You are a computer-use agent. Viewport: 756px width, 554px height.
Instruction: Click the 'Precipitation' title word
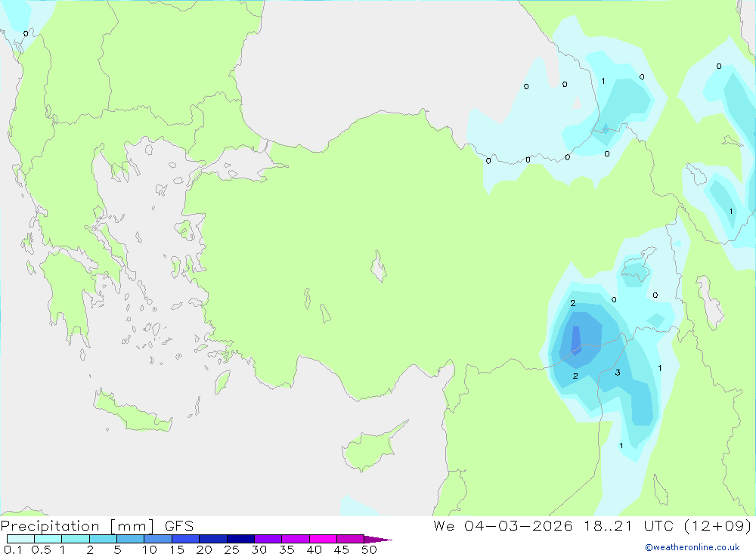tap(50, 525)
